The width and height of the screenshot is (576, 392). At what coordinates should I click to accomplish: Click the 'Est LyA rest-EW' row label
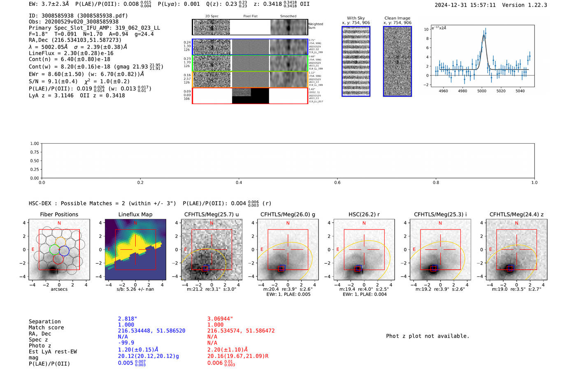[x=53, y=352]
